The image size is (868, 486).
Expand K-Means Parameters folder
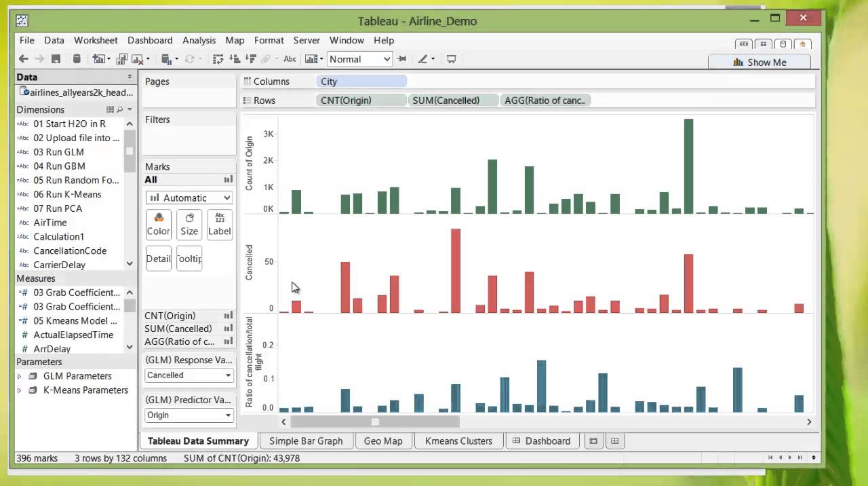pos(19,390)
